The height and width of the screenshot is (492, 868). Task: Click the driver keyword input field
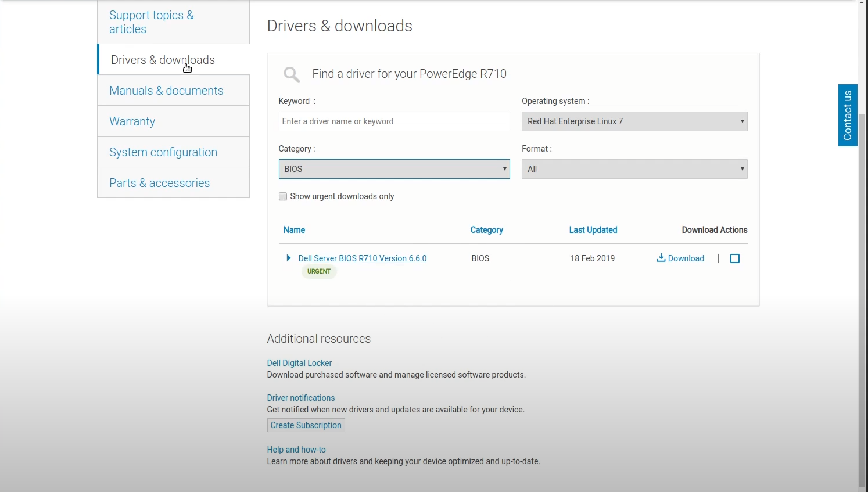pos(394,121)
